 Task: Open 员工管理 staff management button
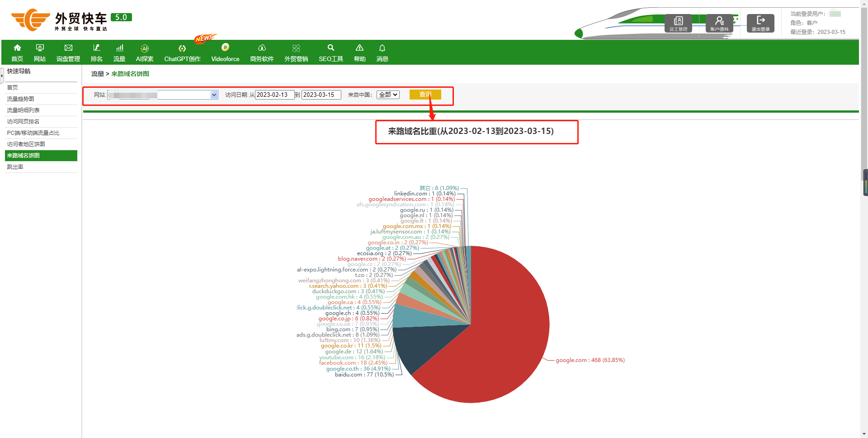(678, 23)
